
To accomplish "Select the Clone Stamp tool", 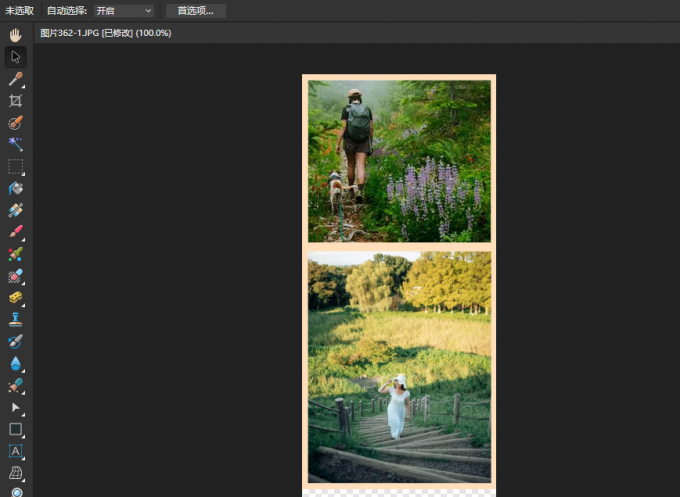I will [16, 320].
